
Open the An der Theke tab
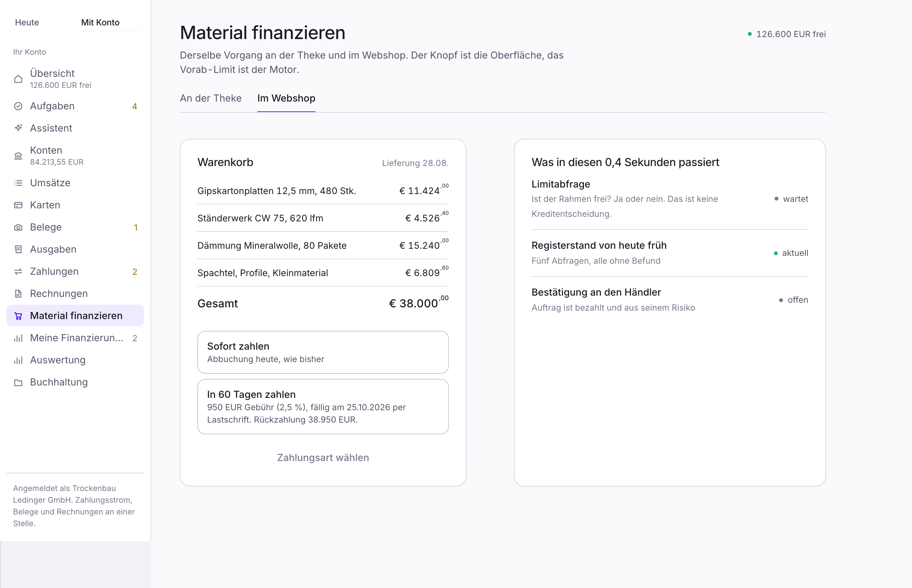point(211,98)
